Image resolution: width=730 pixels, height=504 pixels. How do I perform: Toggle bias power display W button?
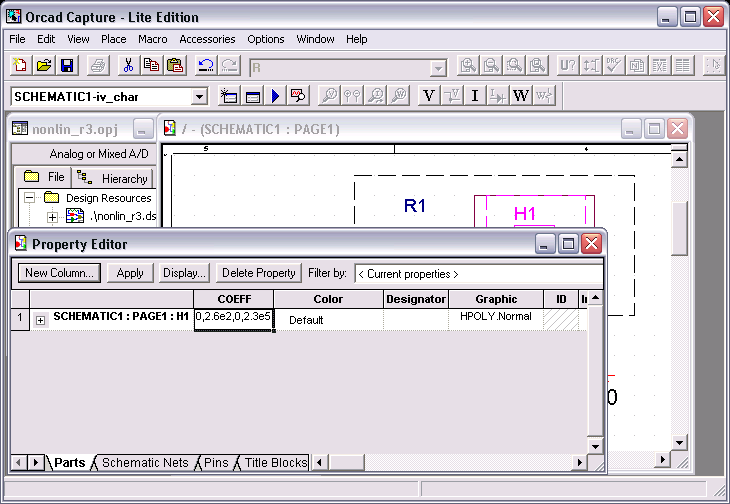(521, 96)
